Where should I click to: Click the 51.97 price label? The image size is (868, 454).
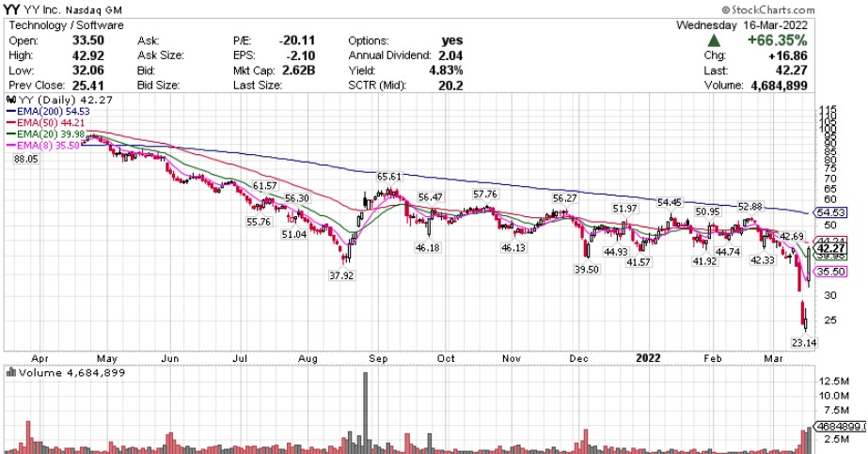624,209
